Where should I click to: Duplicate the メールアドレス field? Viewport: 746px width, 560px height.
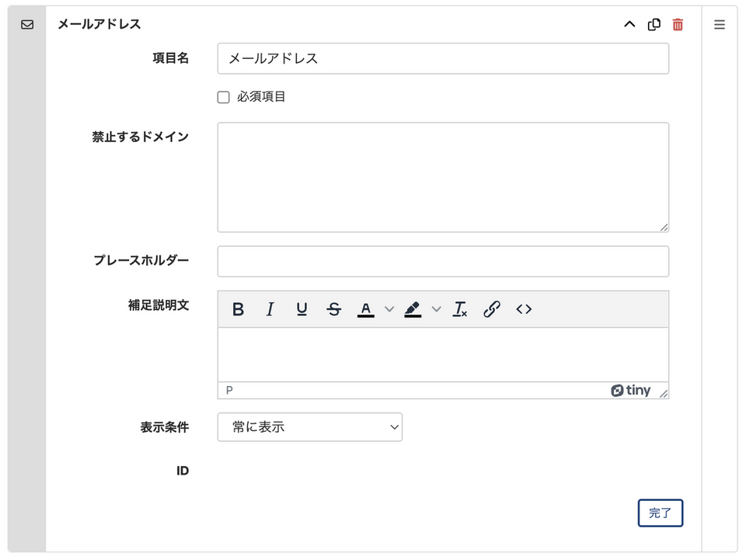[x=654, y=24]
